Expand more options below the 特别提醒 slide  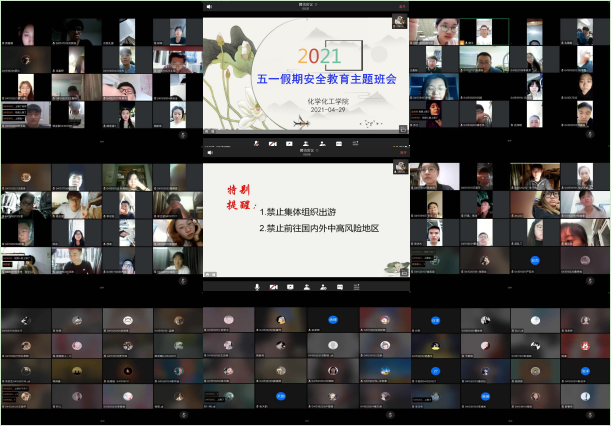pos(354,287)
